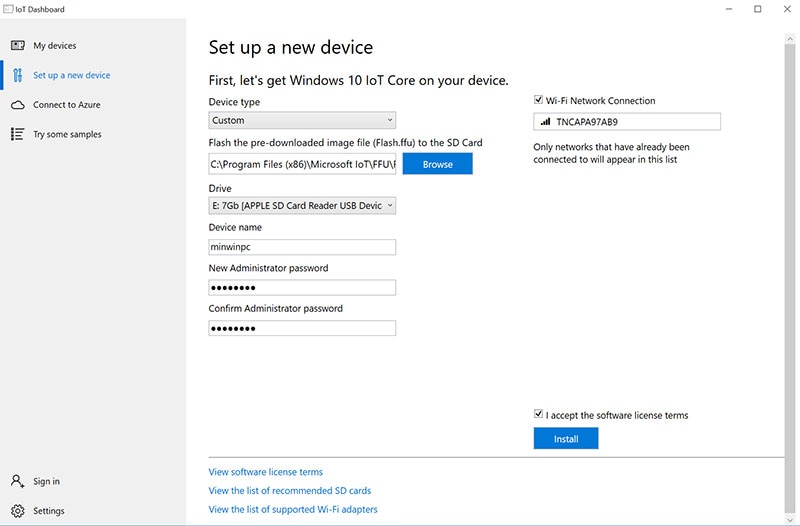The image size is (800, 526).
Task: Open Settings via the gear icon
Action: [17, 511]
